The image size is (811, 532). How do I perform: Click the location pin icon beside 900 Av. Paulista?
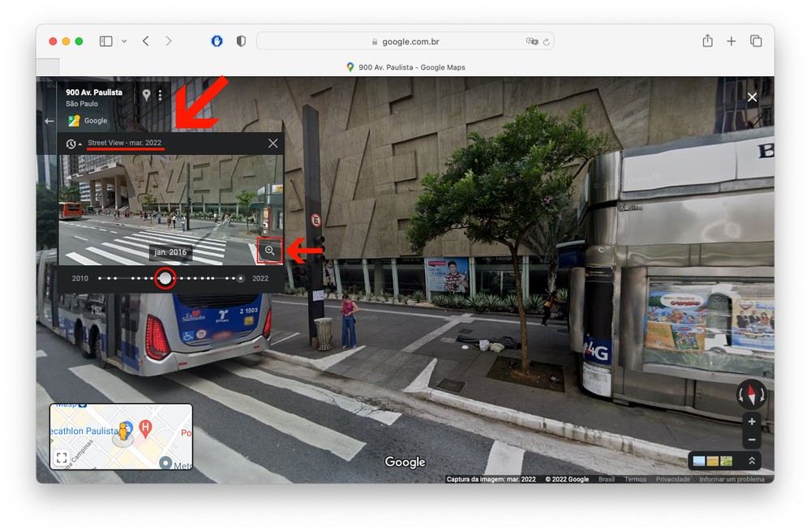click(147, 95)
